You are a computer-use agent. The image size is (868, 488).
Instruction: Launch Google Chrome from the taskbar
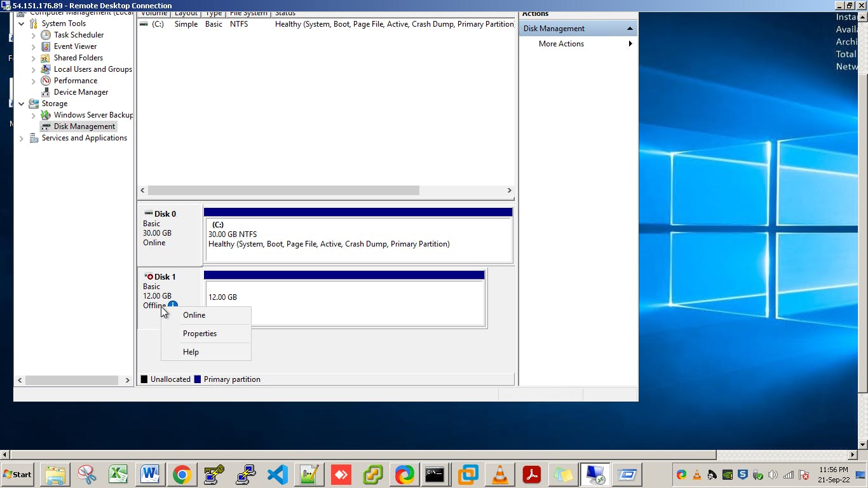(x=182, y=475)
